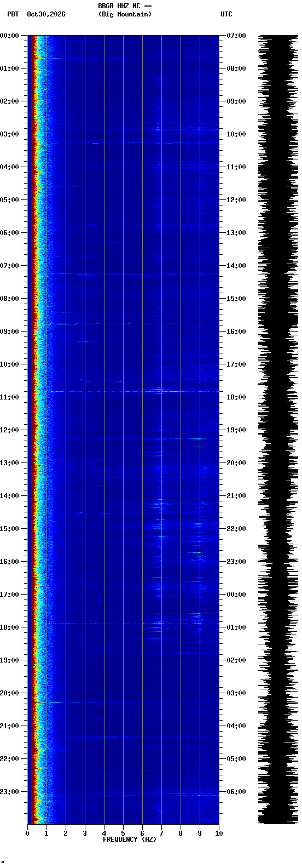This screenshot has width=302, height=868.
Task: Click the FREQUENCY (HZ) axis title
Action: pyautogui.click(x=130, y=840)
